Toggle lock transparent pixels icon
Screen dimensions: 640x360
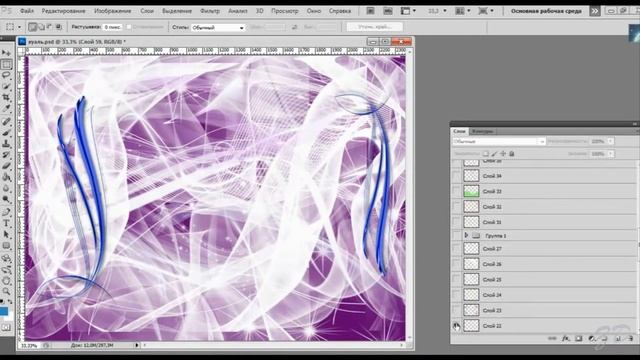(486, 153)
